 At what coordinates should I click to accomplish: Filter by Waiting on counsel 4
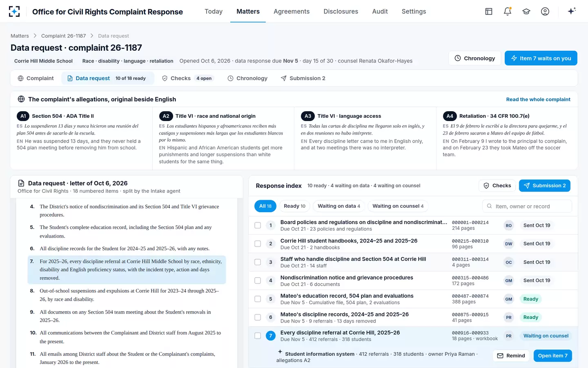point(398,206)
